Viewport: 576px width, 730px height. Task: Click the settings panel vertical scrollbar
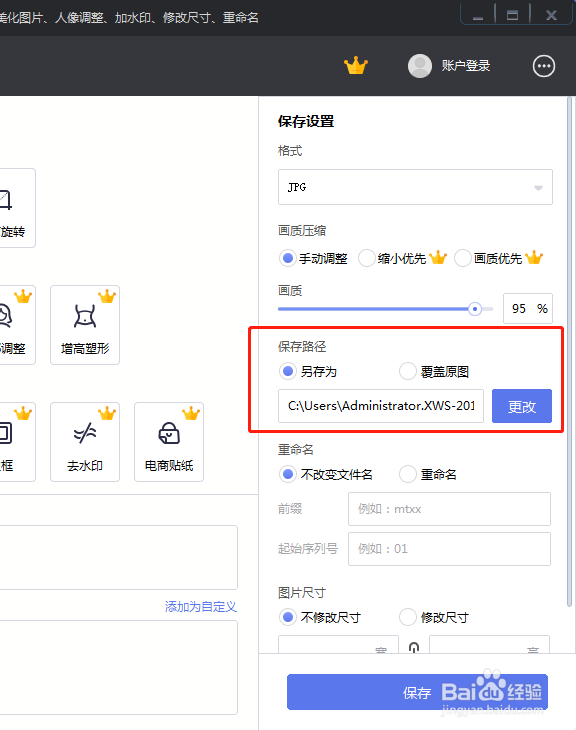tap(569, 351)
